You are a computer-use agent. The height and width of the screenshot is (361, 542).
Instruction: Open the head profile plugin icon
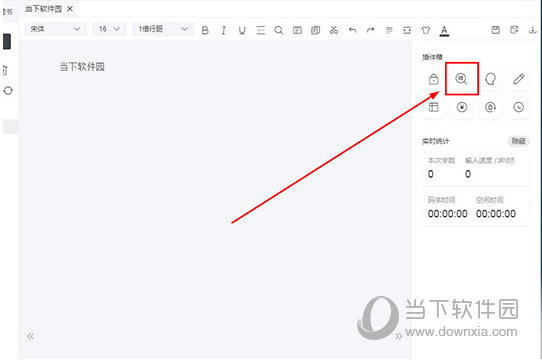pos(490,79)
